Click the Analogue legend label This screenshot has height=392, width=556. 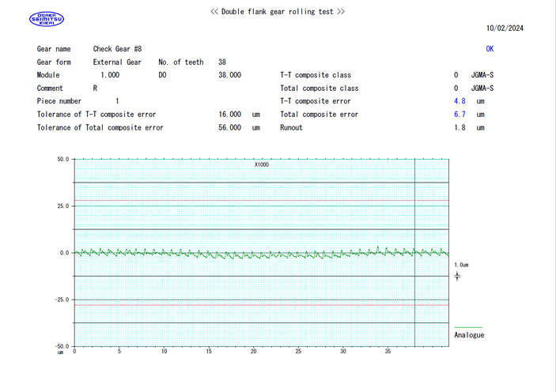pos(469,335)
